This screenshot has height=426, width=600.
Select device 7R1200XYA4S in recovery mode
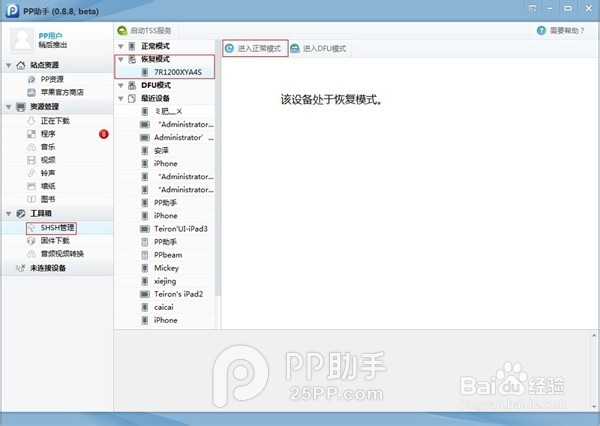click(165, 72)
